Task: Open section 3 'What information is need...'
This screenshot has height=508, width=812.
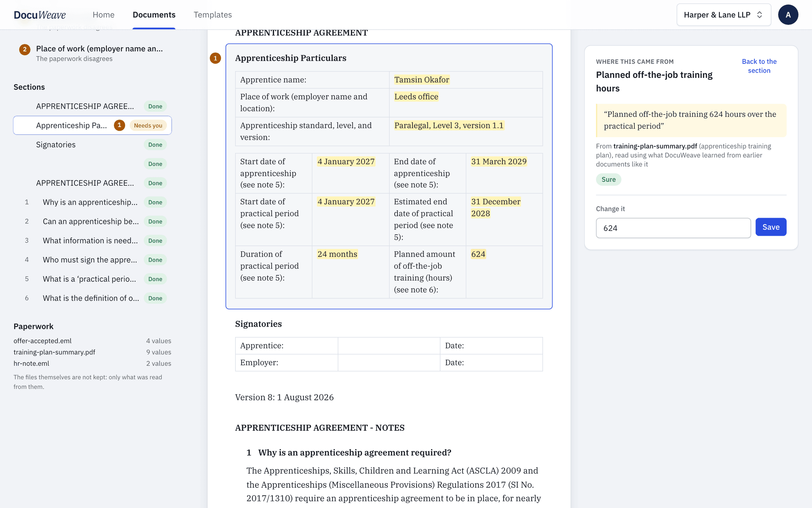Action: [92, 240]
